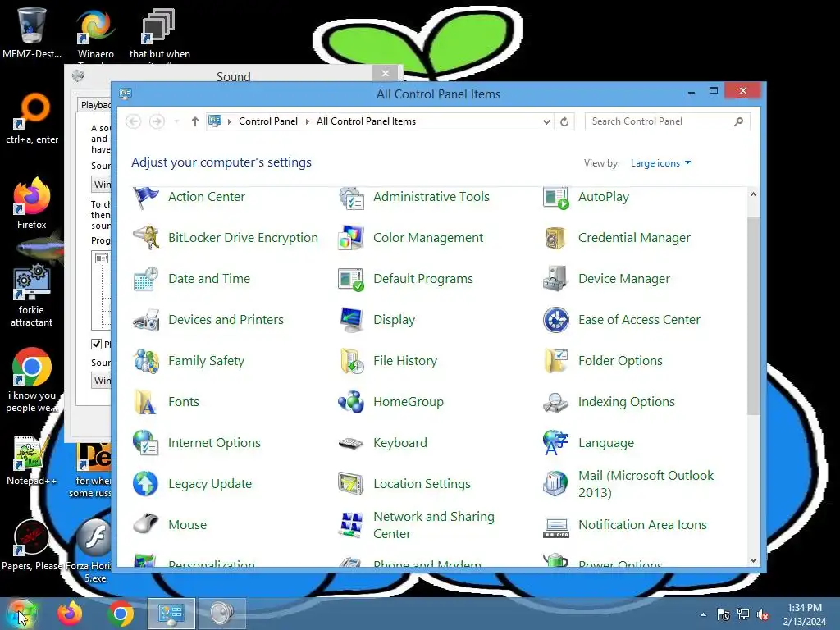Click the Back navigation button
The width and height of the screenshot is (840, 630).
pos(134,121)
